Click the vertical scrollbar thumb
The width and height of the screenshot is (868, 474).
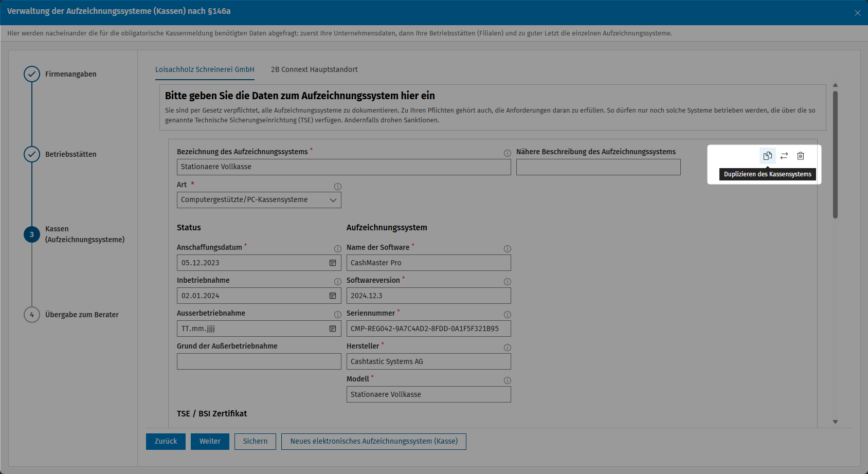click(835, 155)
